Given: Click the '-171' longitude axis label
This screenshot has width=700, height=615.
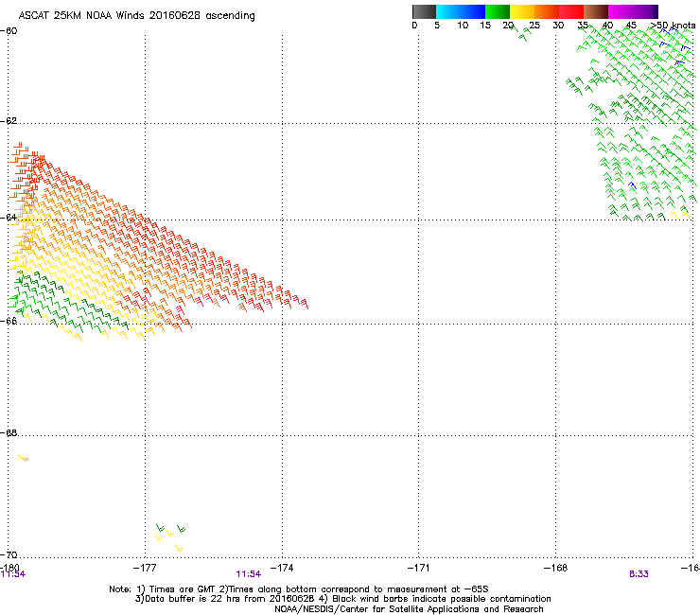Looking at the screenshot, I should coord(419,568).
